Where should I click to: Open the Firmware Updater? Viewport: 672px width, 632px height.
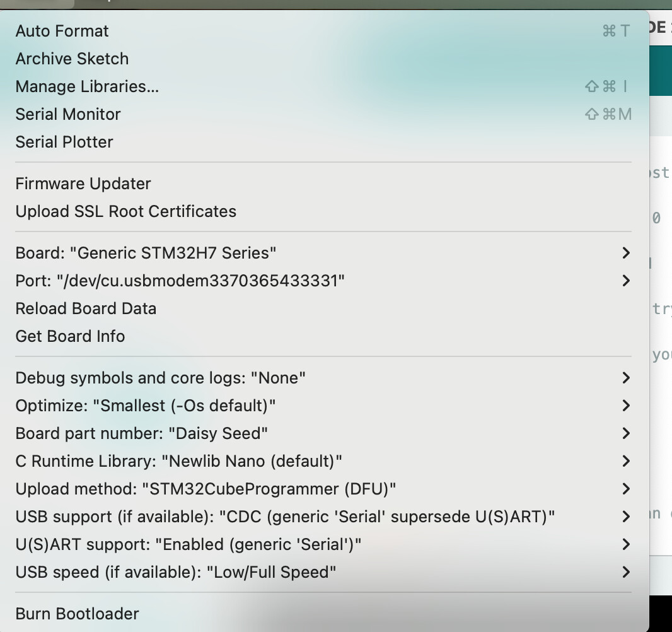(83, 184)
